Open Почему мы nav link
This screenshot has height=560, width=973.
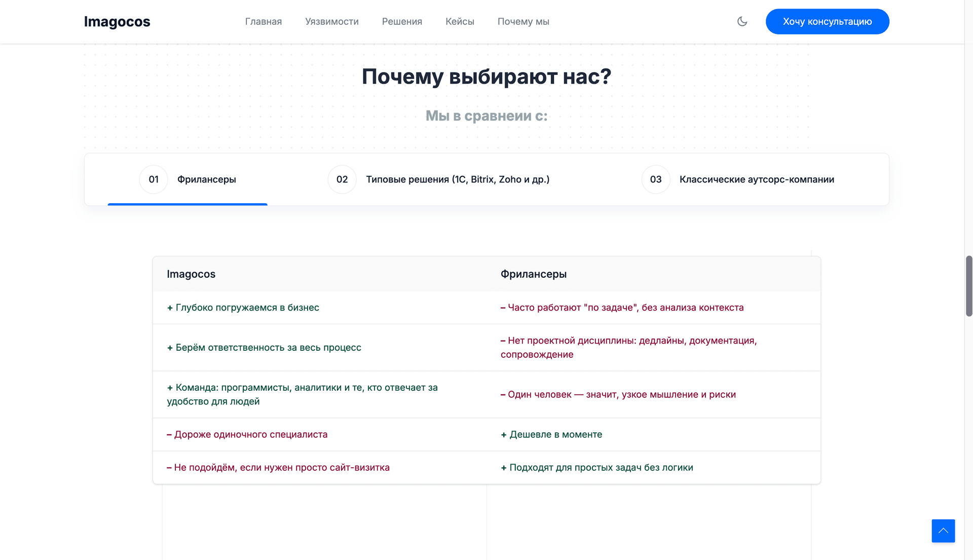point(523,21)
